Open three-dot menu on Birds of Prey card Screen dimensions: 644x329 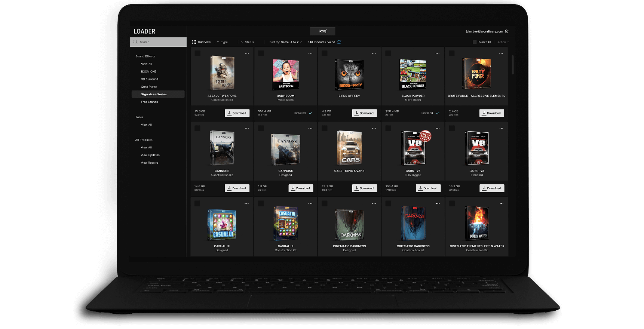[374, 53]
